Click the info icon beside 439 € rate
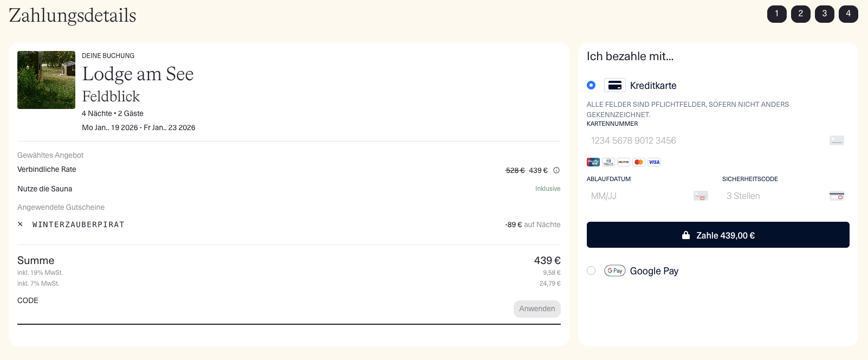The height and width of the screenshot is (360, 868). point(556,170)
